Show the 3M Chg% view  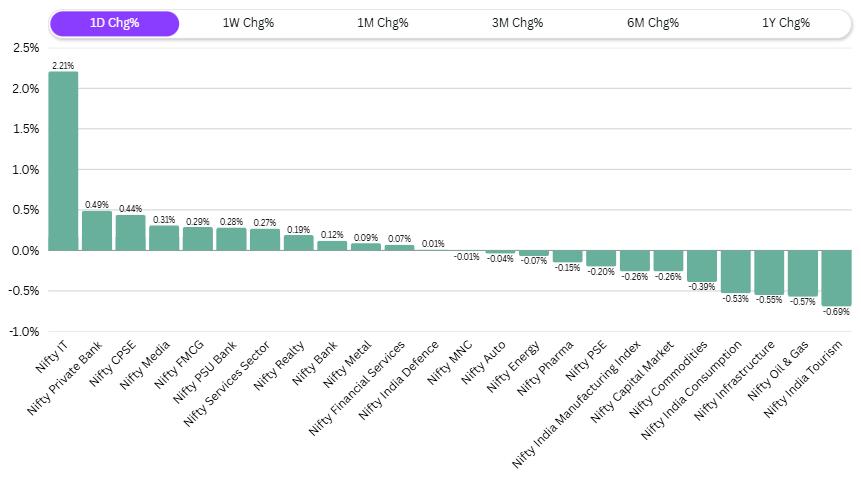517,24
